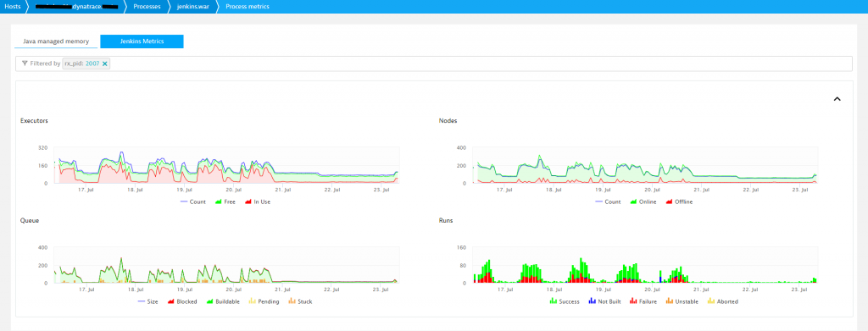Toggle the Runs Unstable legend series

coord(682,301)
